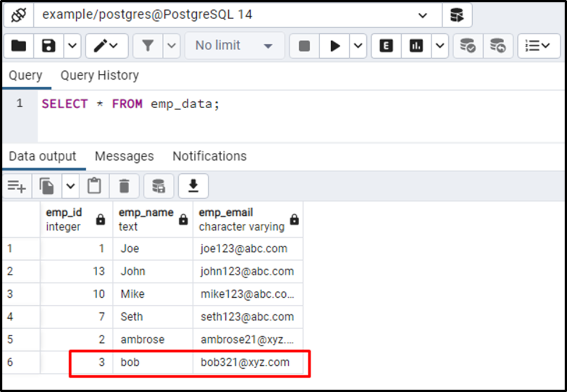The width and height of the screenshot is (567, 392).
Task: Open the No limit row dropdown
Action: [x=235, y=45]
